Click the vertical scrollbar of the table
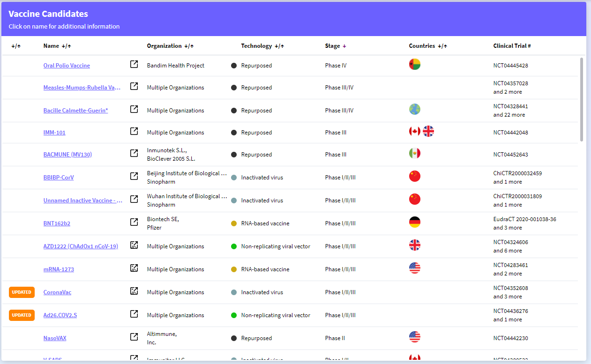 pyautogui.click(x=582, y=99)
